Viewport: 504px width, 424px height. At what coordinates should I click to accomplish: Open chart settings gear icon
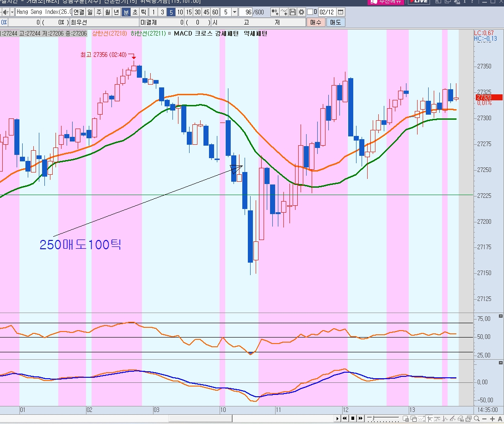click(301, 12)
